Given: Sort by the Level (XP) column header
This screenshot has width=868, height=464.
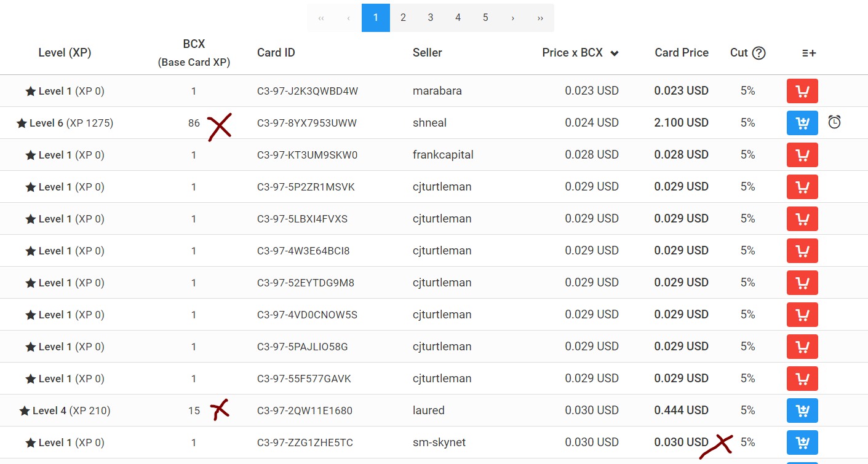Looking at the screenshot, I should click(65, 53).
